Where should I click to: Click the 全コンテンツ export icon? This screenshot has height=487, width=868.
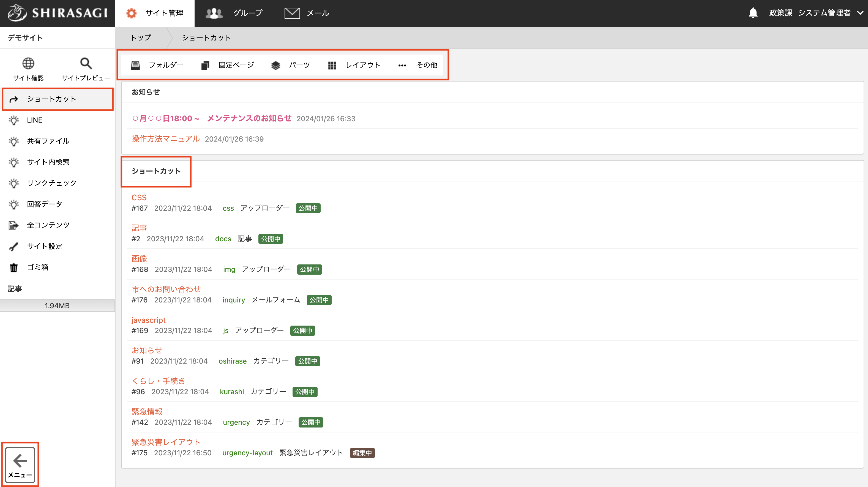(13, 225)
